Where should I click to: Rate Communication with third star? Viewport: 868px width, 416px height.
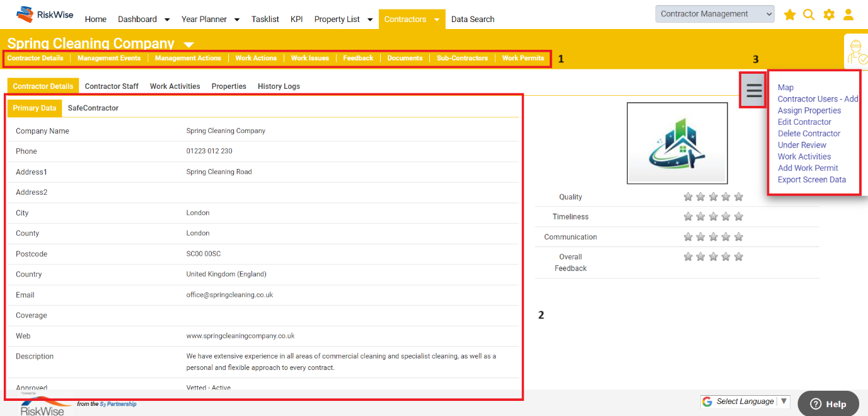coord(714,237)
